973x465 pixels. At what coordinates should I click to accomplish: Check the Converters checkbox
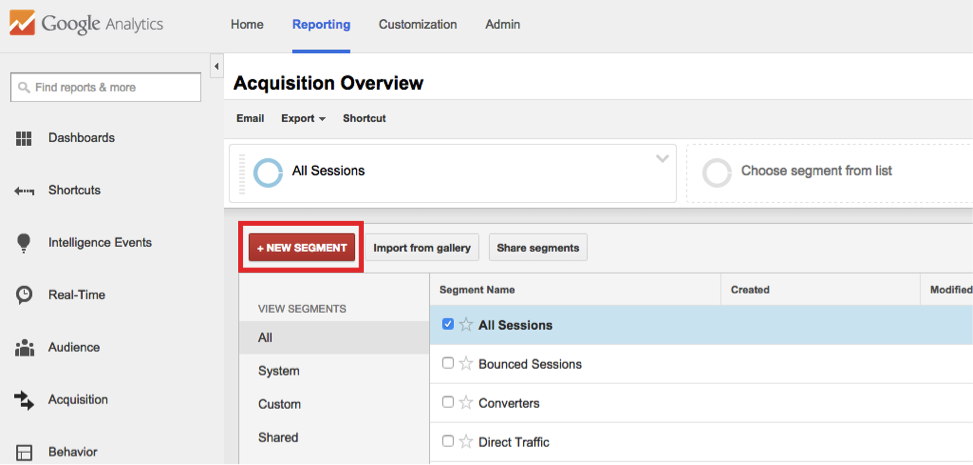[447, 402]
